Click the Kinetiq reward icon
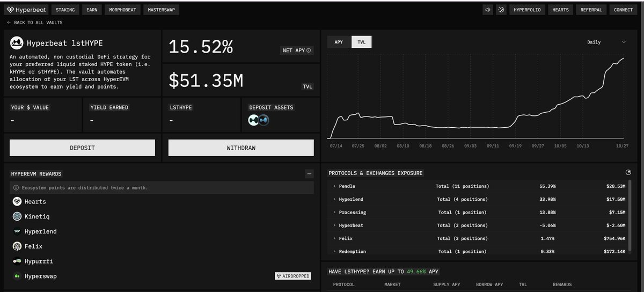The image size is (644, 292). [17, 216]
